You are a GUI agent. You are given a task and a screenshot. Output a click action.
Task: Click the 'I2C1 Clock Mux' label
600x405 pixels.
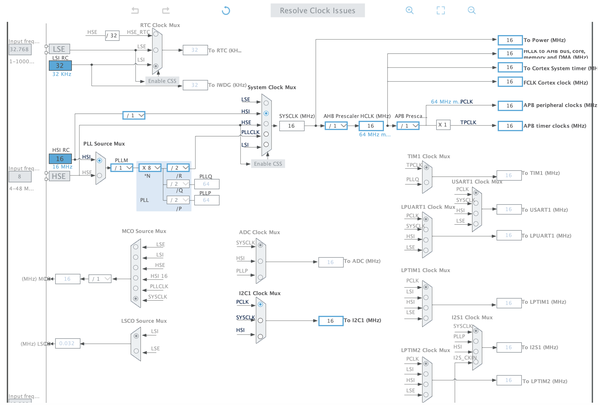[x=259, y=293]
